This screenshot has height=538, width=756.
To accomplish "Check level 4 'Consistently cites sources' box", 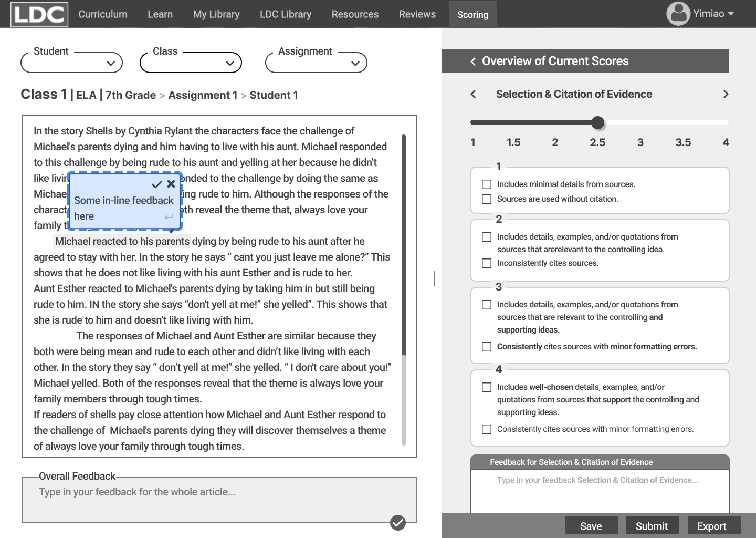I will [487, 429].
